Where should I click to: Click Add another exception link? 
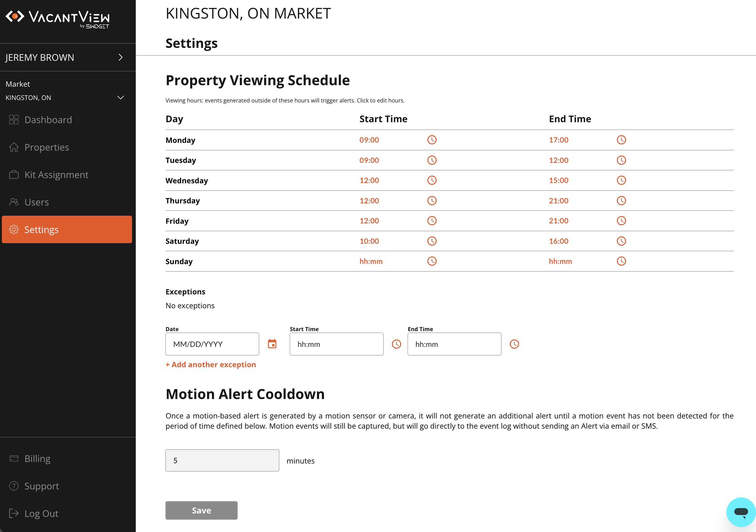pyautogui.click(x=210, y=364)
